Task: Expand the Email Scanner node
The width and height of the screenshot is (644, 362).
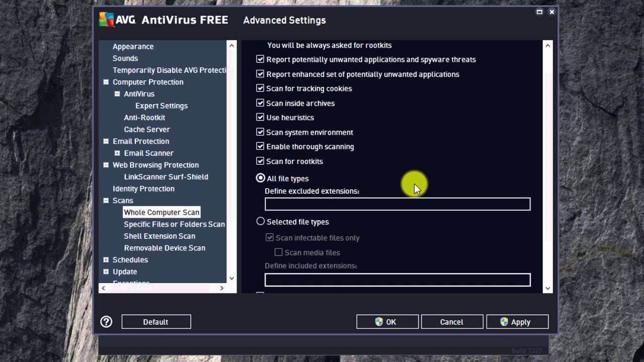Action: pos(117,153)
